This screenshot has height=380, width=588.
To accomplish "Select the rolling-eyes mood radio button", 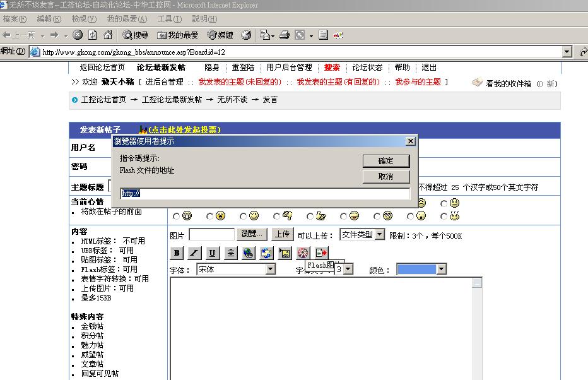I will point(377,217).
